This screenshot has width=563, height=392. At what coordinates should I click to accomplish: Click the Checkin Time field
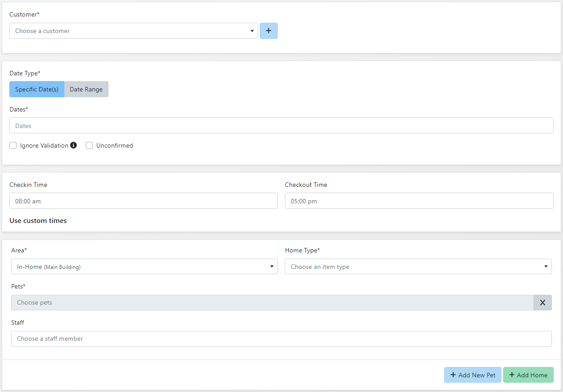143,201
